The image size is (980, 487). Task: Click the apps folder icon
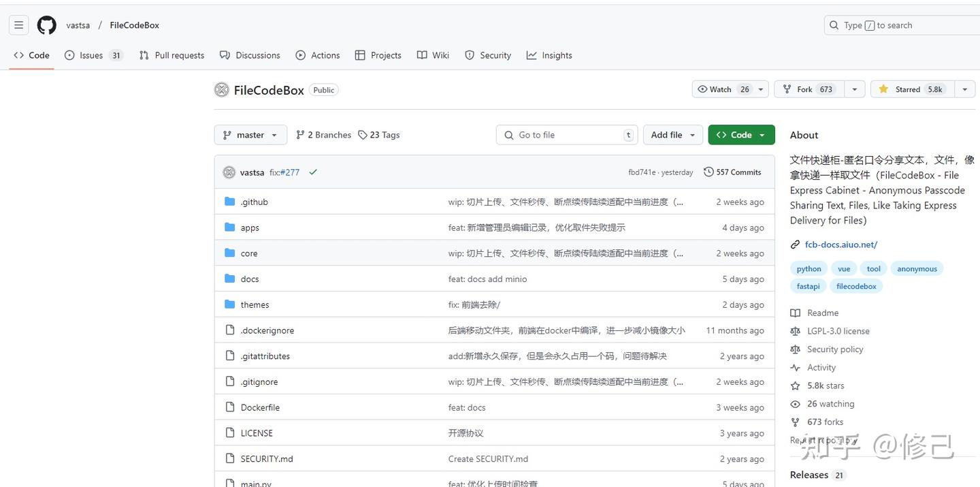(x=229, y=227)
